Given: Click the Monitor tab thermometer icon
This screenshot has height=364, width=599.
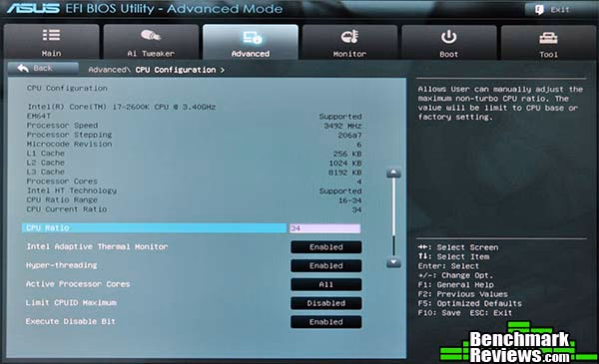Looking at the screenshot, I should [x=350, y=37].
